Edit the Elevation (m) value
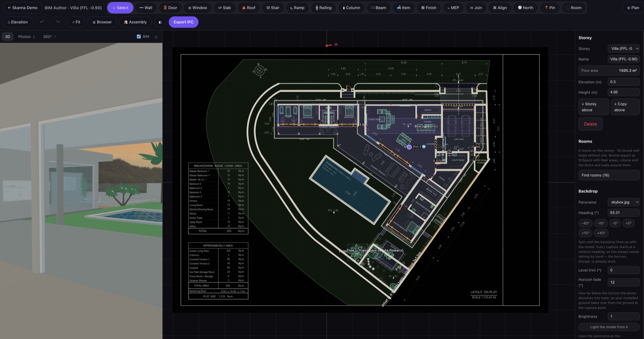This screenshot has width=644, height=339. click(x=623, y=82)
